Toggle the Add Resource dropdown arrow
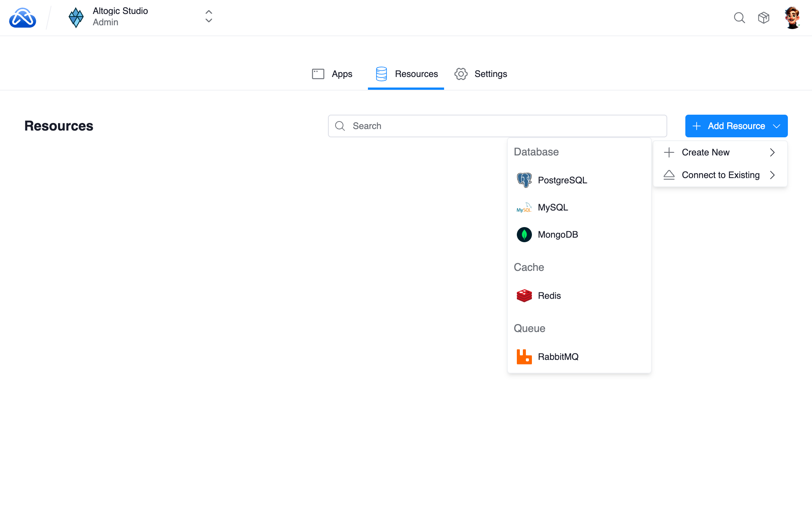The width and height of the screenshot is (812, 507). 777,126
